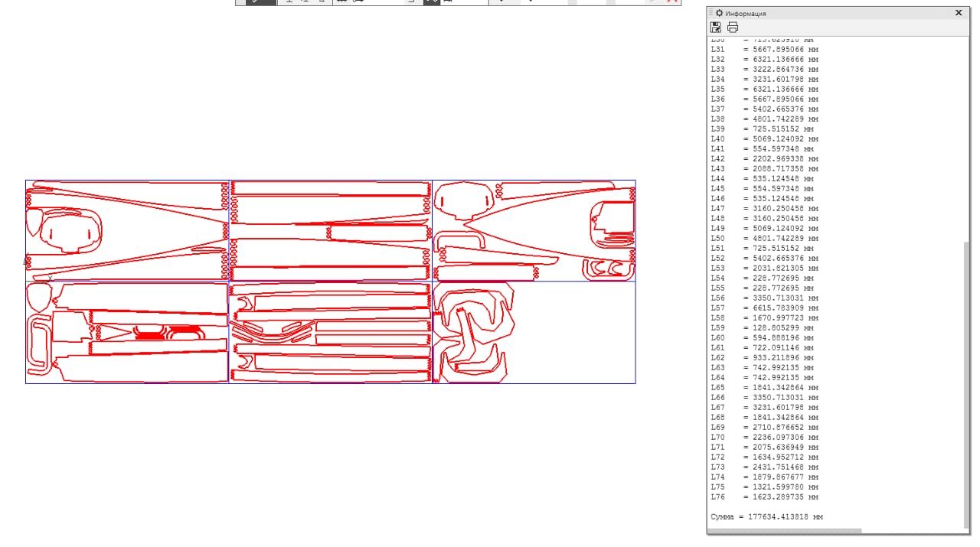Click the top-right nesting sheet in the drawing
Image resolution: width=980 pixels, height=547 pixels.
tap(534, 230)
